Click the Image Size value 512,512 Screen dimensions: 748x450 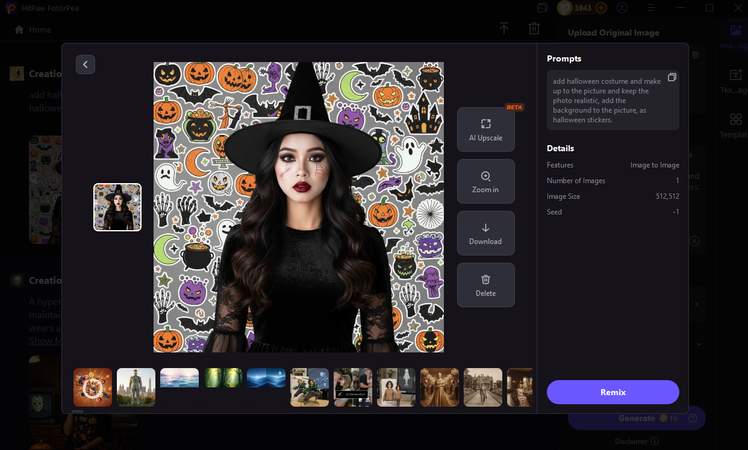(x=667, y=196)
